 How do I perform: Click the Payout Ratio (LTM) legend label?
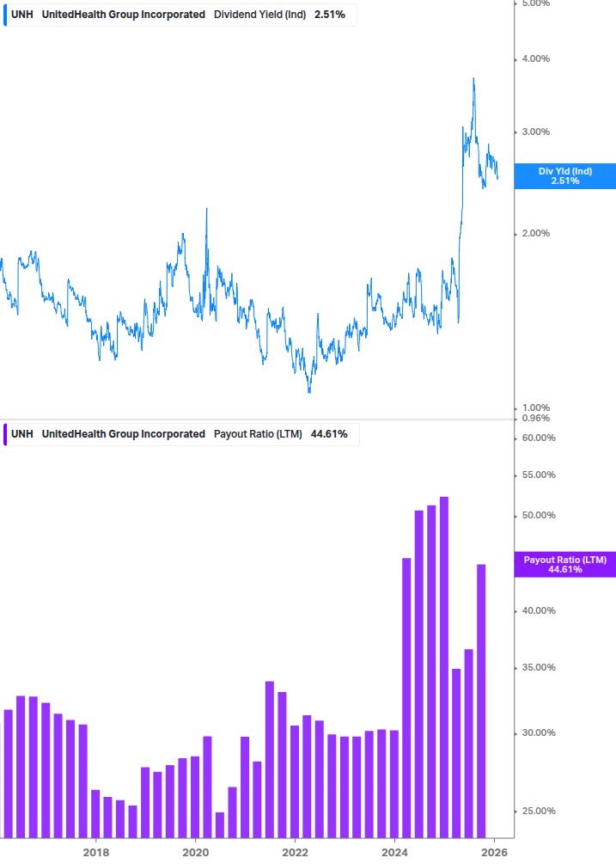tap(258, 434)
